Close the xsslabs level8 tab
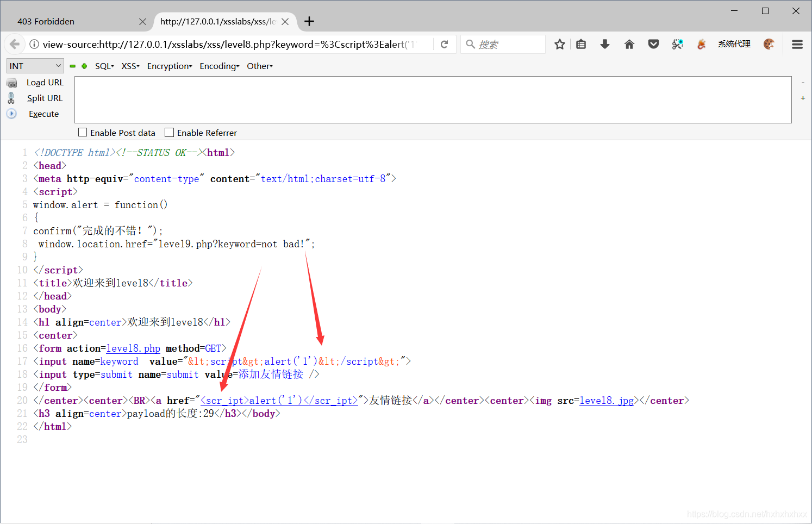 point(285,22)
